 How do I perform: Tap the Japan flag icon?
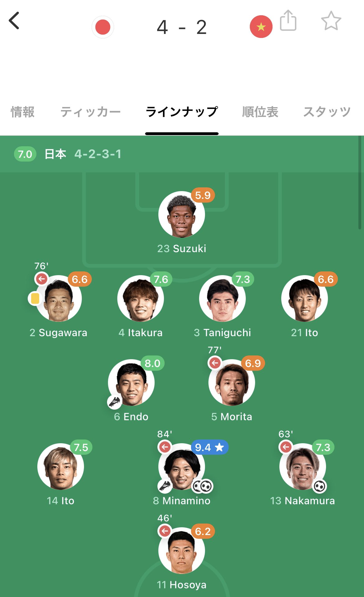(103, 27)
